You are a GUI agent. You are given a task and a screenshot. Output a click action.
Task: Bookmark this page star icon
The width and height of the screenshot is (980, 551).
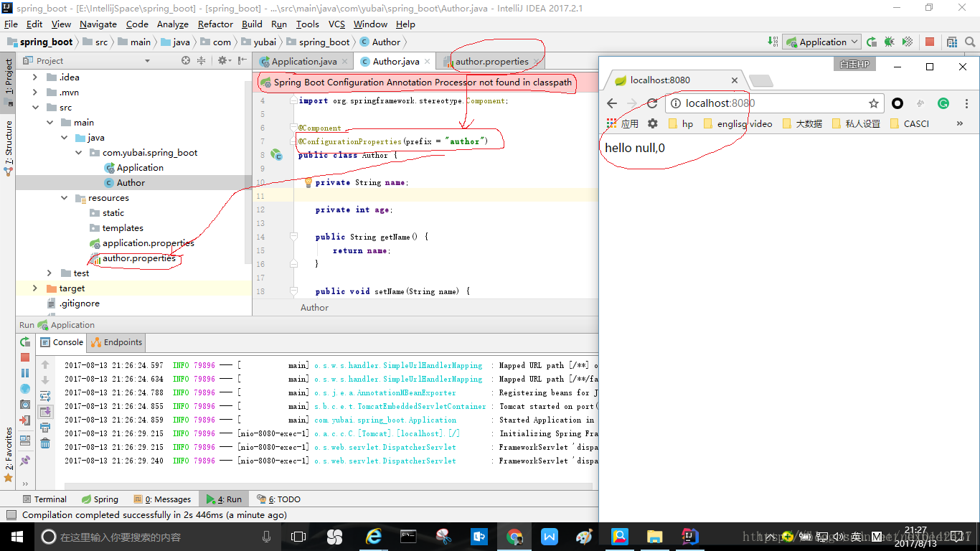pyautogui.click(x=874, y=103)
